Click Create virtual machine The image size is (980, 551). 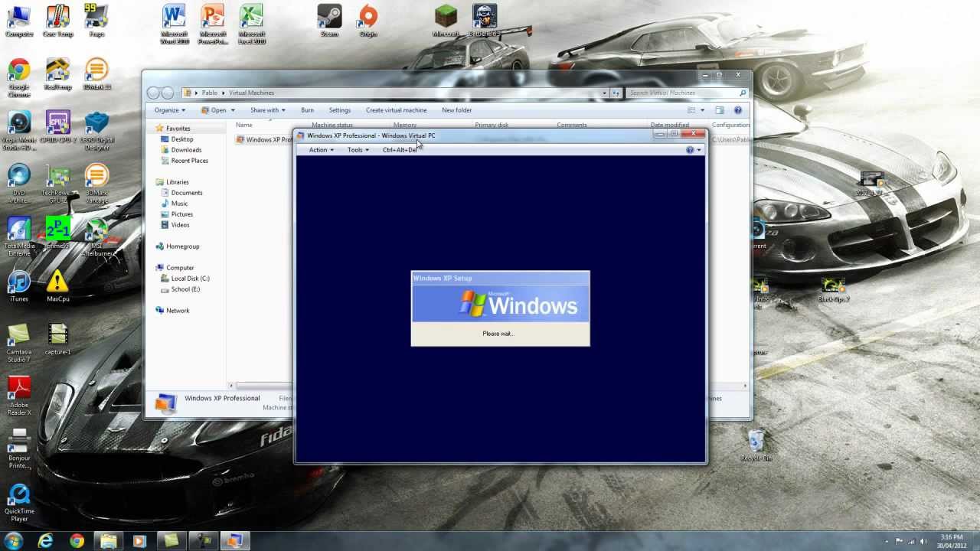pos(396,110)
